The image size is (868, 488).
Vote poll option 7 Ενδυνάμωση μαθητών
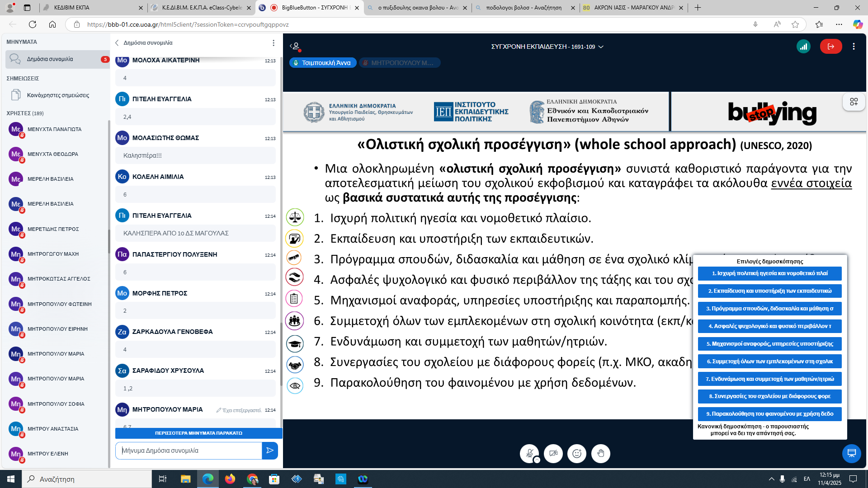click(x=769, y=379)
